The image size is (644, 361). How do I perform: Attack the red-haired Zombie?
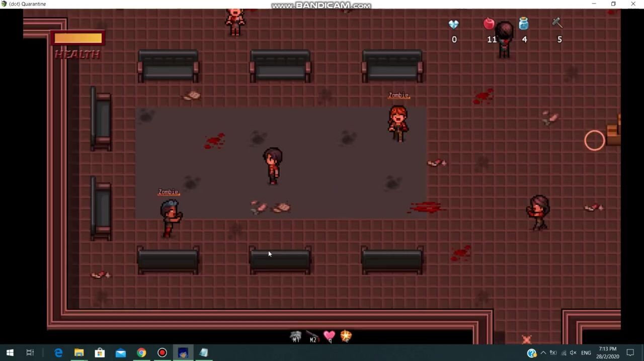[x=398, y=123]
